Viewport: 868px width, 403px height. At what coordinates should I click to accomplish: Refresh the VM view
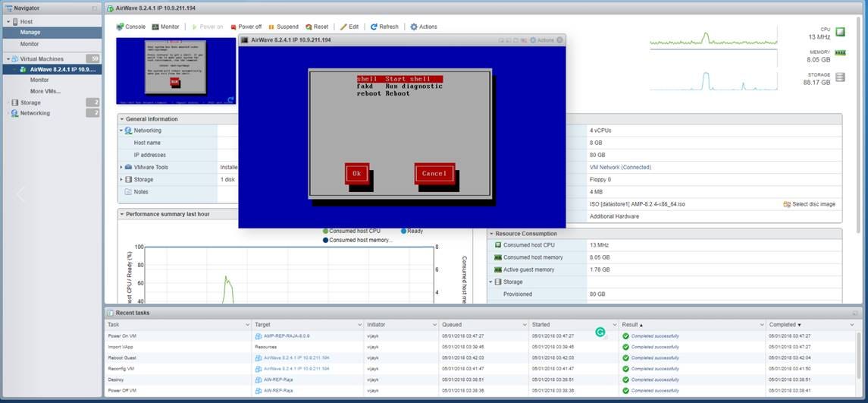(384, 27)
